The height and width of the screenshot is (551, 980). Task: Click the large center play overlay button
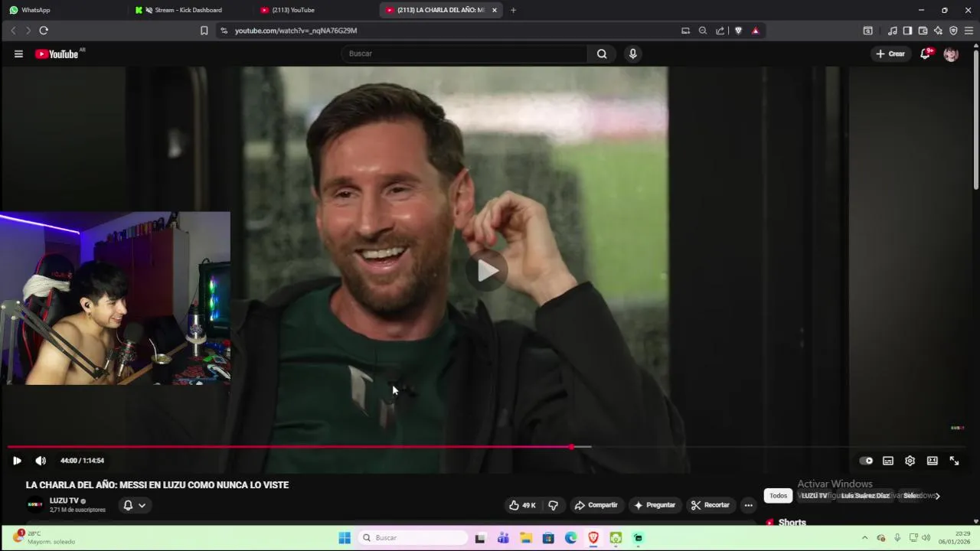(x=488, y=270)
